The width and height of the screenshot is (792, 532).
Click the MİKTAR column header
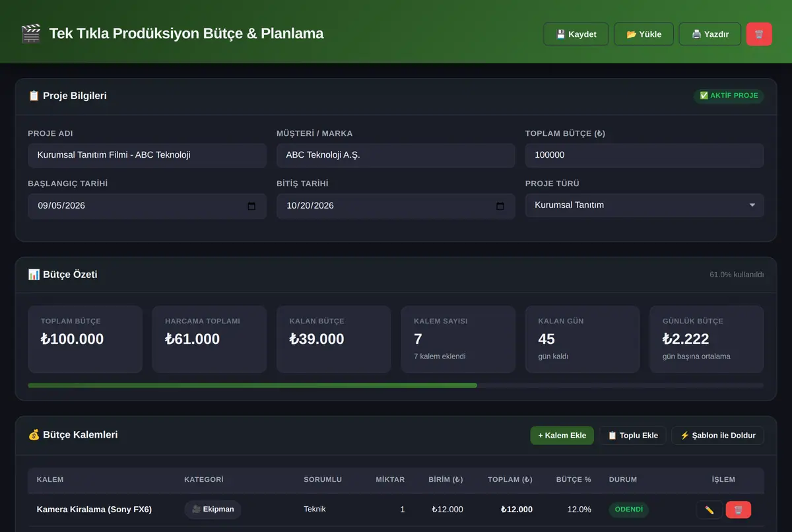click(390, 480)
